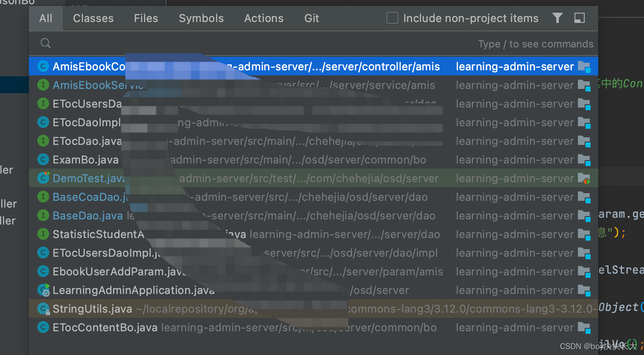644x355 pixels.
Task: Open ETocContentBo.java result
Action: click(314, 327)
